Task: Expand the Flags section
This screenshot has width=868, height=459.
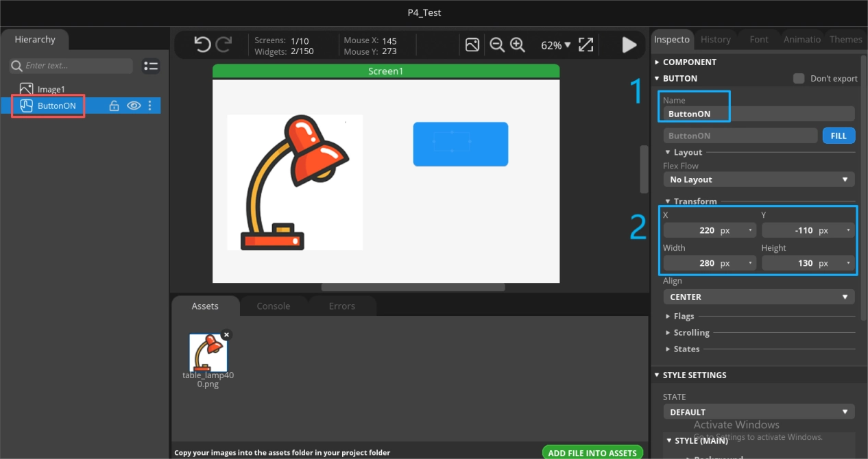Action: 683,317
